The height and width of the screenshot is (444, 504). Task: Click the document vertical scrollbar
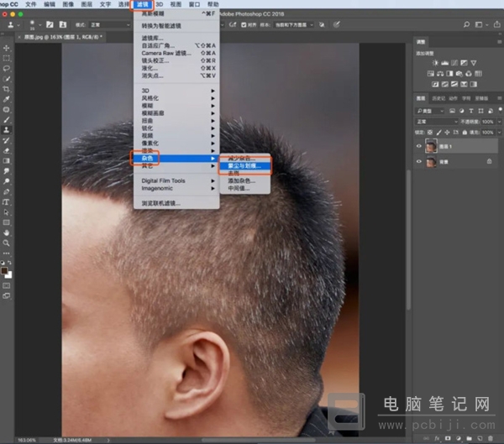408,239
